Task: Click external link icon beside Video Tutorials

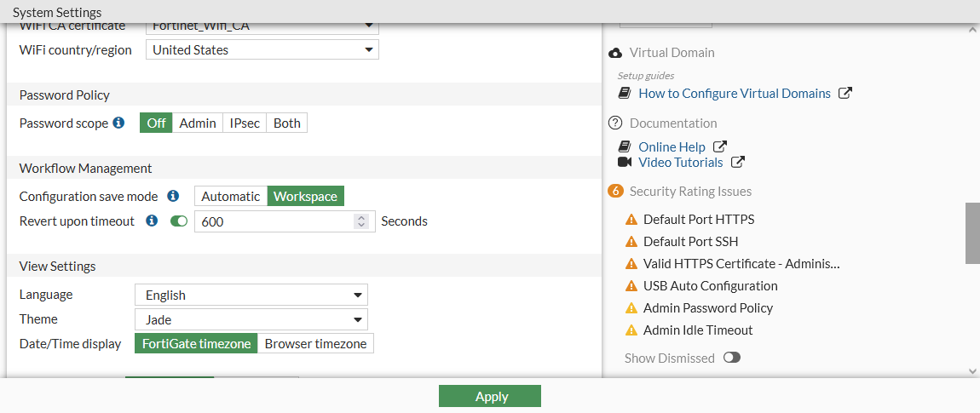Action: [x=738, y=163]
